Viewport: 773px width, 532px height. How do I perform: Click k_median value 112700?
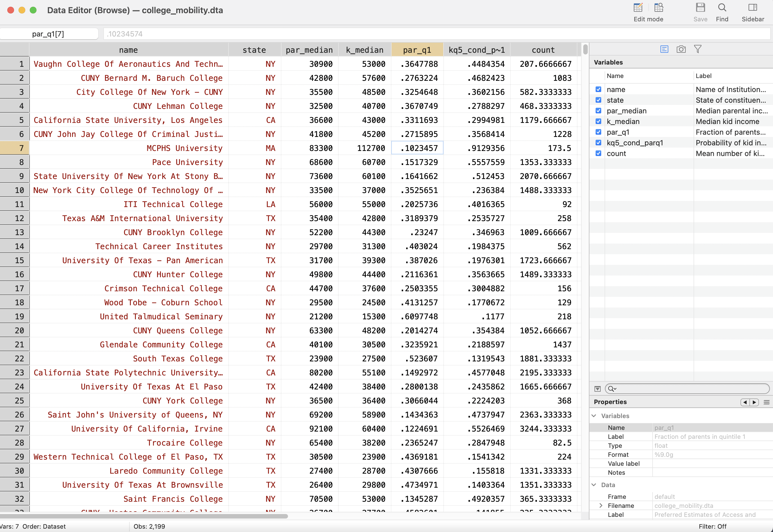click(365, 148)
